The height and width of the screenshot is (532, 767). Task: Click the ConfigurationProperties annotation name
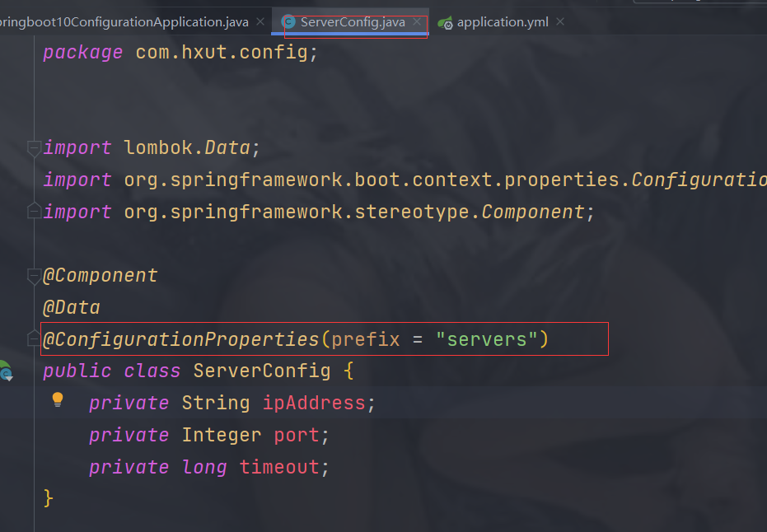[x=186, y=339]
